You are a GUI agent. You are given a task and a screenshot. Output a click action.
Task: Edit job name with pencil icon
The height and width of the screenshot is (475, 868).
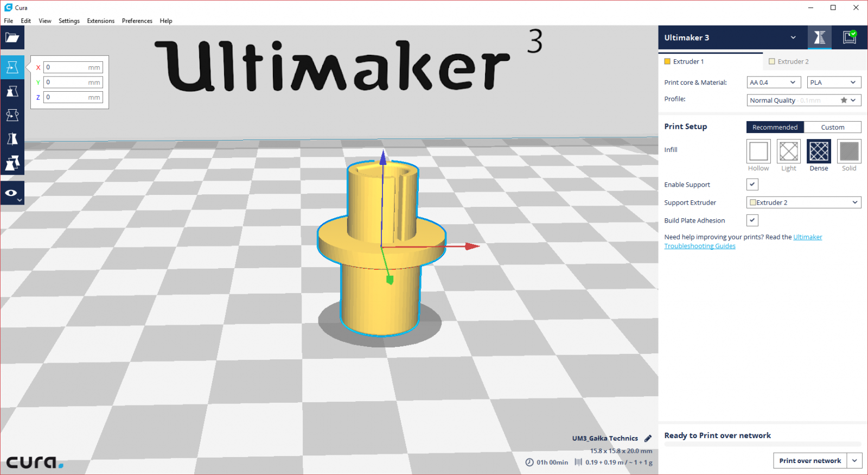coord(648,438)
